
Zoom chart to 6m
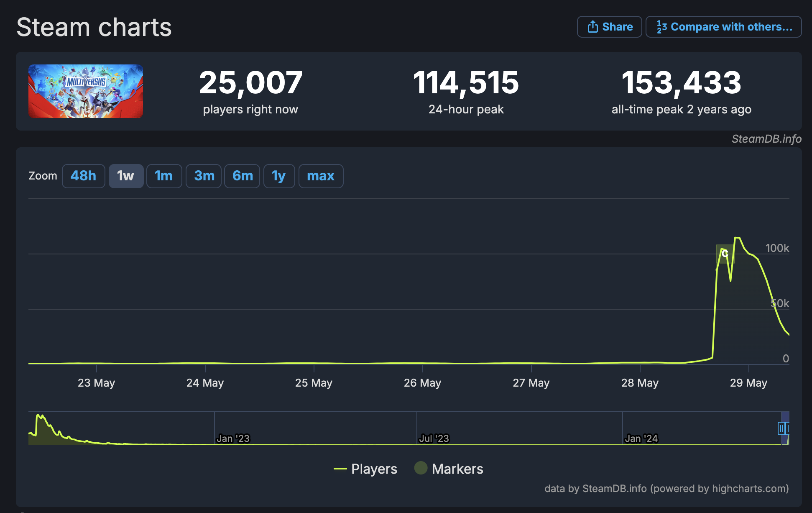(x=242, y=176)
